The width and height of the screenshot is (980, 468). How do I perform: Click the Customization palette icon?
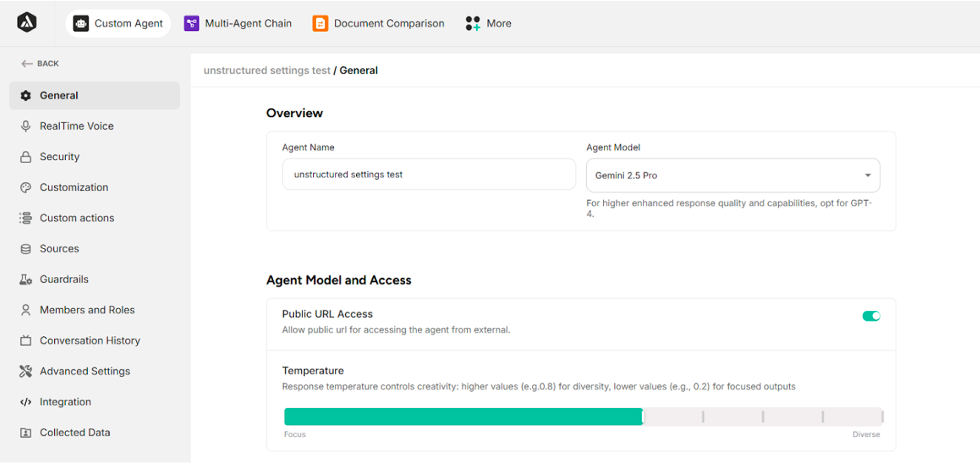26,187
